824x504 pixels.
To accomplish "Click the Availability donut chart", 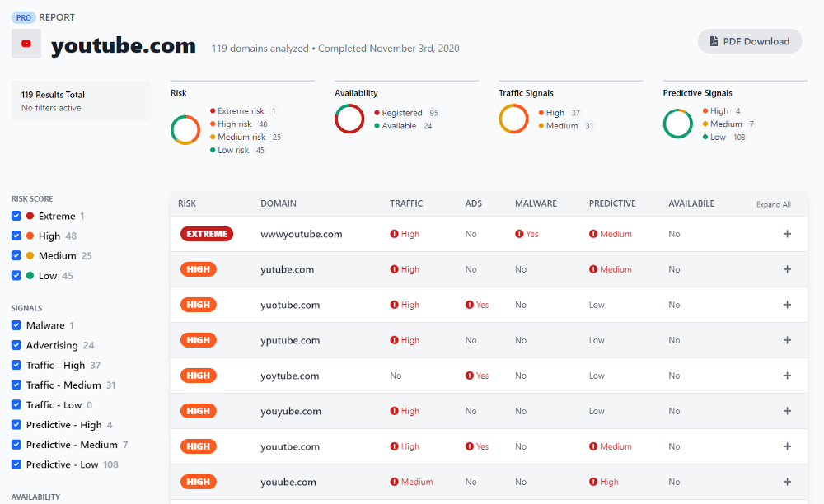I will [x=349, y=119].
